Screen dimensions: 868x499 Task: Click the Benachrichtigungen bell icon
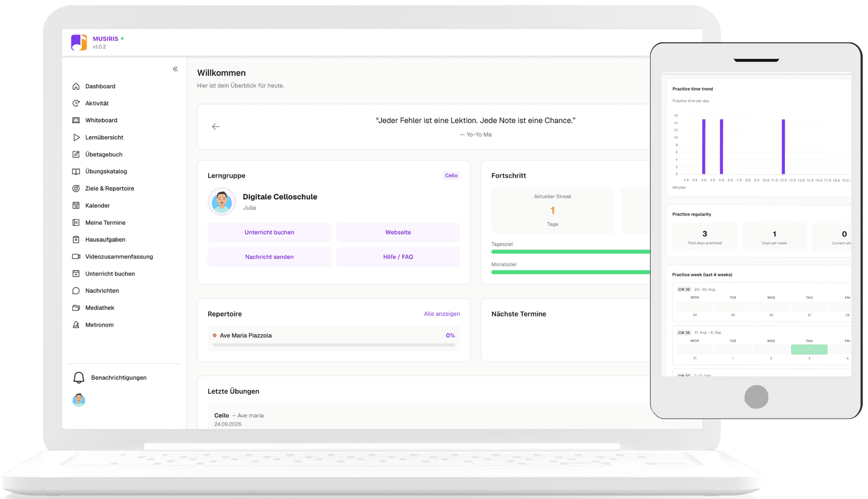coord(79,377)
